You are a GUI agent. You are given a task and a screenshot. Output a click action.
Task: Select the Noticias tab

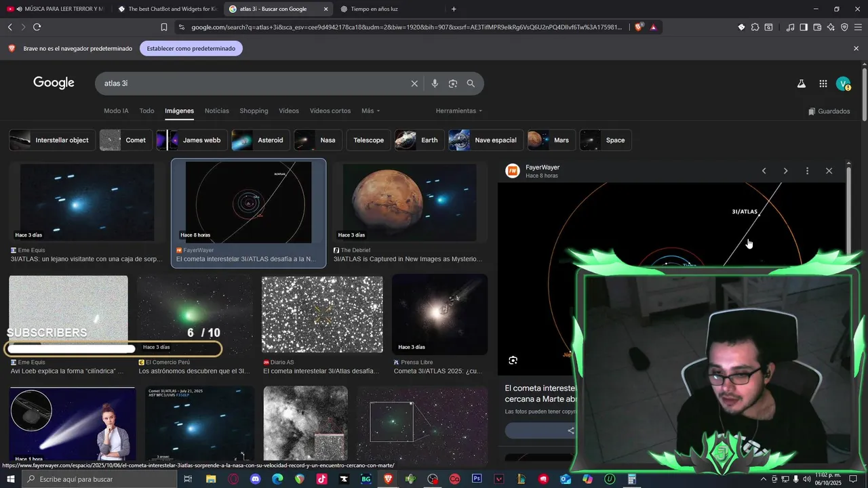click(x=217, y=110)
